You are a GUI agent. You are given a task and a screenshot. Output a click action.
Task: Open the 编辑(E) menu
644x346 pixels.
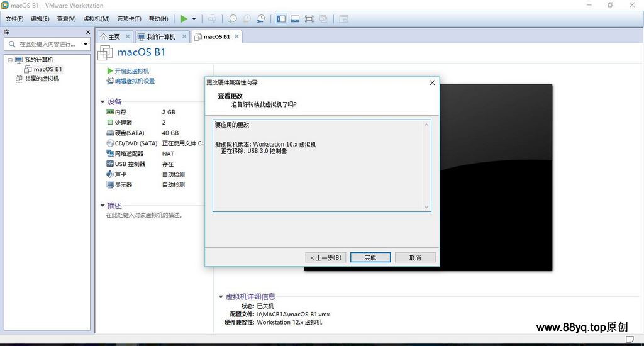click(40, 18)
